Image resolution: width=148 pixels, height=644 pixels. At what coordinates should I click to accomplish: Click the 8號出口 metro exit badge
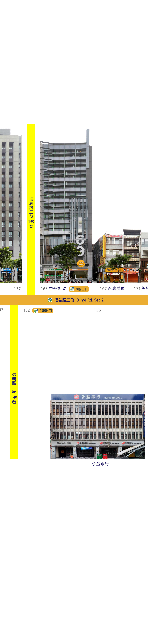tap(79, 289)
